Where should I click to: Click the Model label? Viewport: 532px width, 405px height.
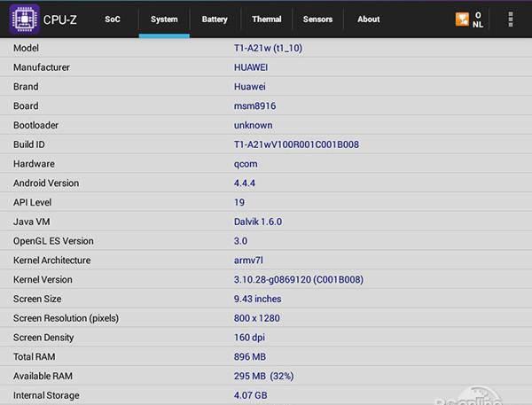26,48
